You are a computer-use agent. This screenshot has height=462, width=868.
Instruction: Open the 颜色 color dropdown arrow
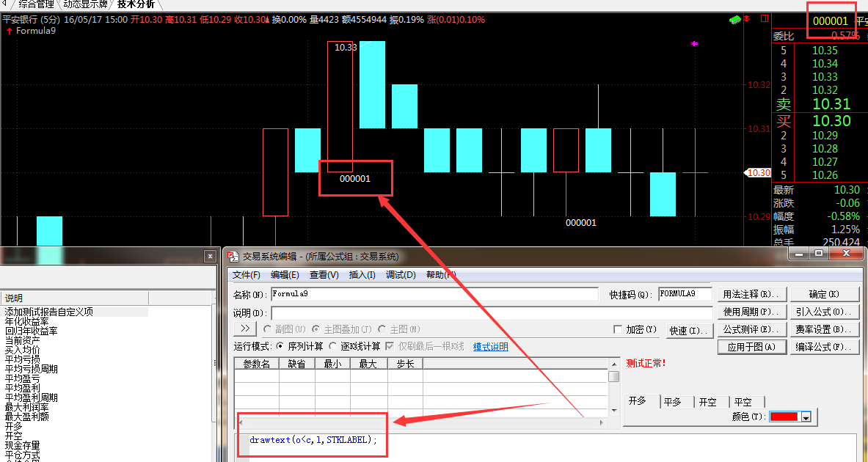click(806, 417)
